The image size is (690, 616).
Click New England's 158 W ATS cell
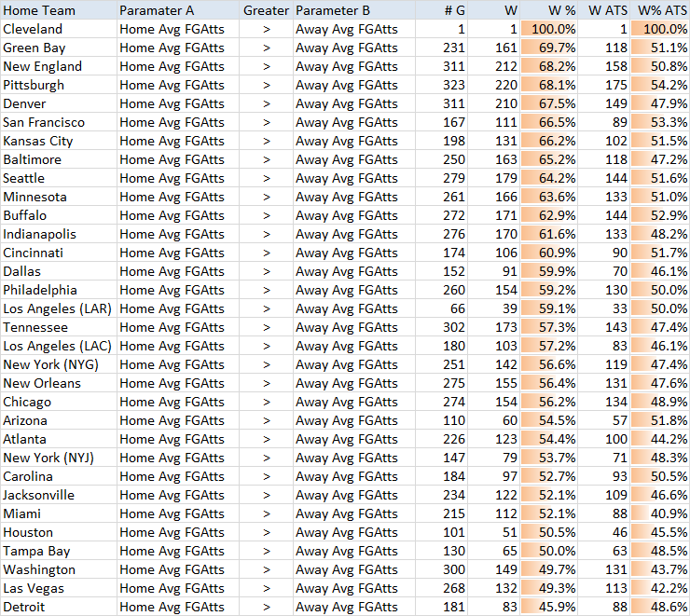coord(603,66)
